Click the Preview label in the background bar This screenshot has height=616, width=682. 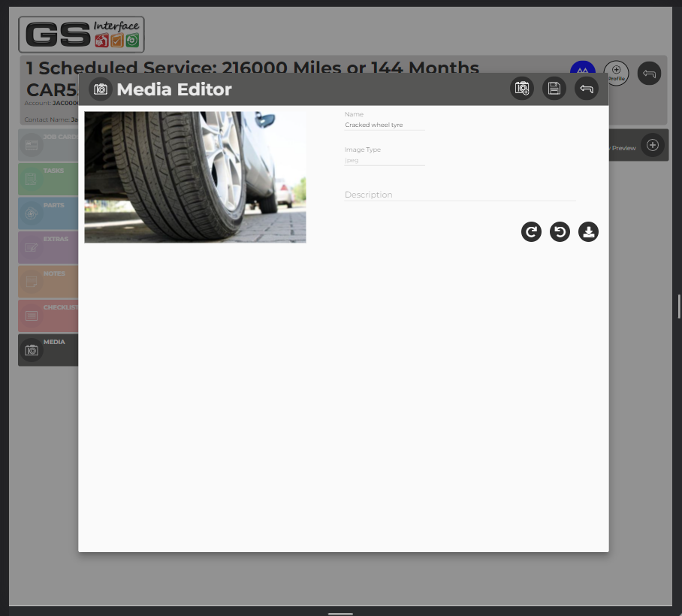coord(623,148)
